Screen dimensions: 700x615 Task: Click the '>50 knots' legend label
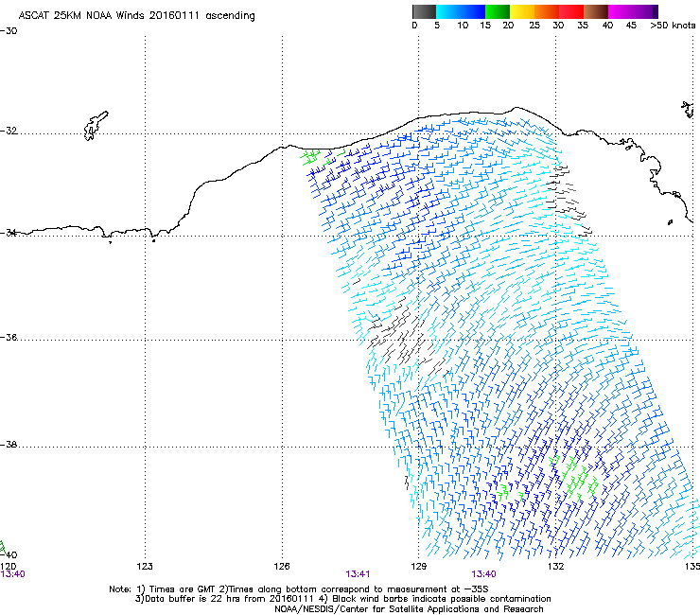[673, 26]
